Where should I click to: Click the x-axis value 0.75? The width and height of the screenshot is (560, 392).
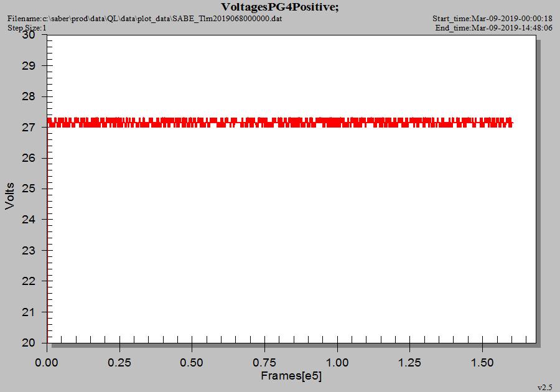coord(264,363)
